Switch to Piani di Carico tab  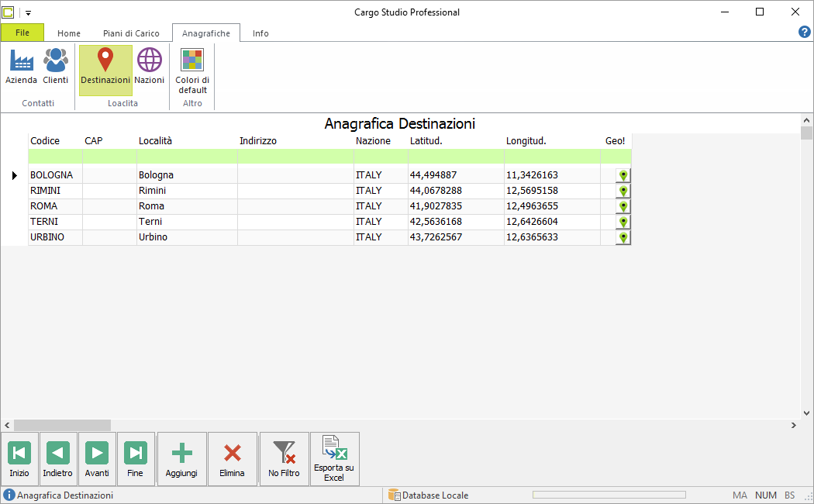(x=131, y=33)
